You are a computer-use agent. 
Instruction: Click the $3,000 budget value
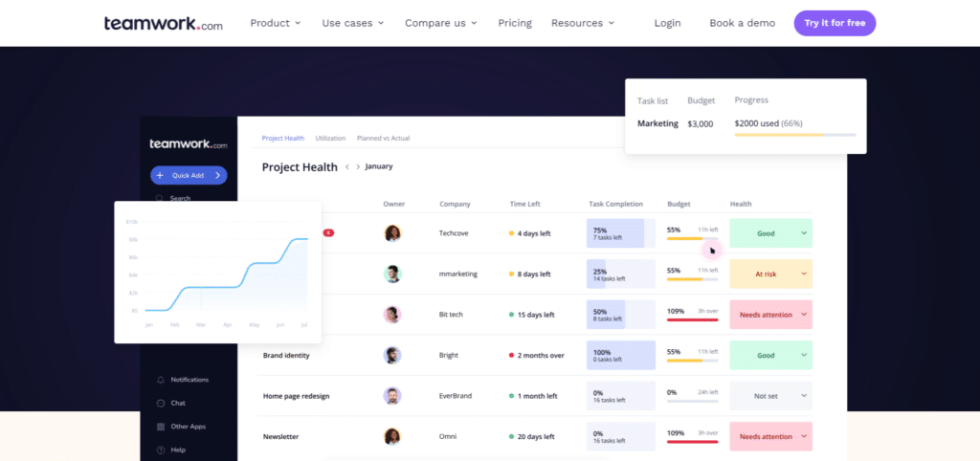point(700,123)
